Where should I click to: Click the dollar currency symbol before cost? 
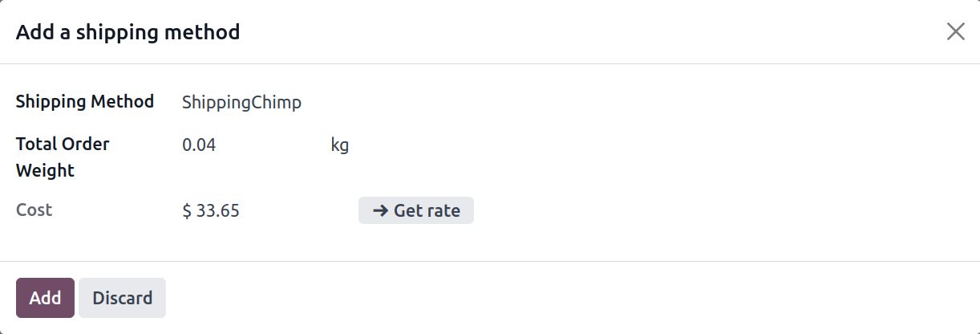(187, 211)
